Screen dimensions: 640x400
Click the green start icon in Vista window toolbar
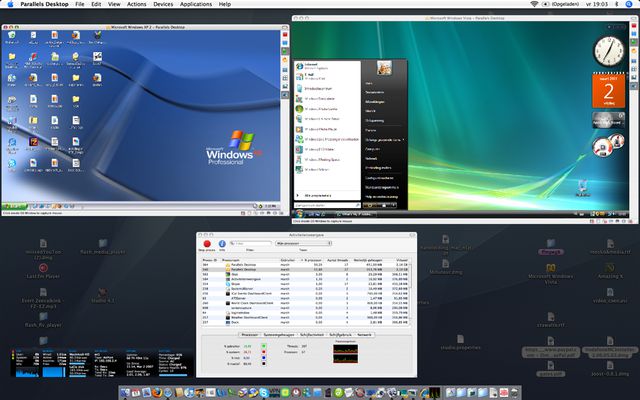pos(633,42)
